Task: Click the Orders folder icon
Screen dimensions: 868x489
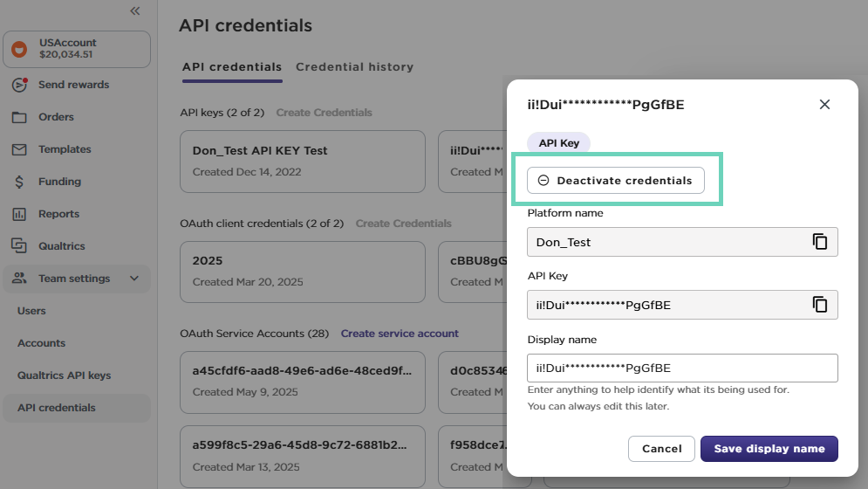Action: pos(19,117)
